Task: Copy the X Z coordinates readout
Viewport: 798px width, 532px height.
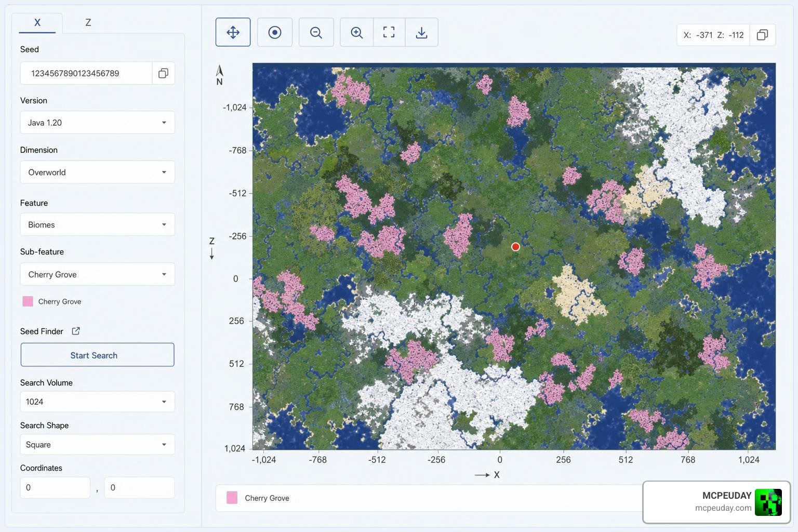Action: [762, 35]
